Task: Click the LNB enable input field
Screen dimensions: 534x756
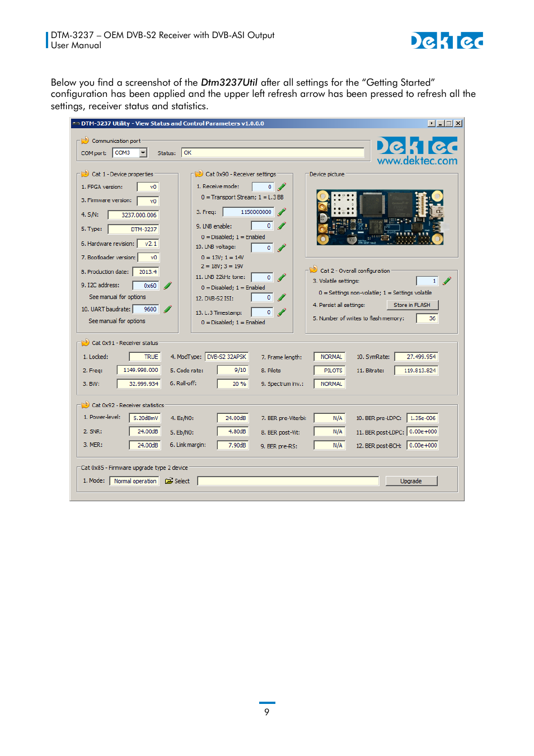Action: coord(262,226)
